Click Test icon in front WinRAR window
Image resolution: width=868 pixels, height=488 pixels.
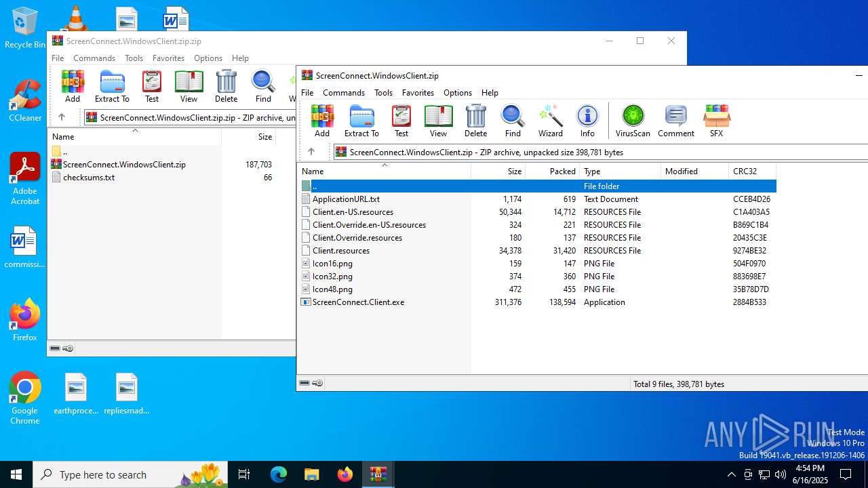[401, 121]
